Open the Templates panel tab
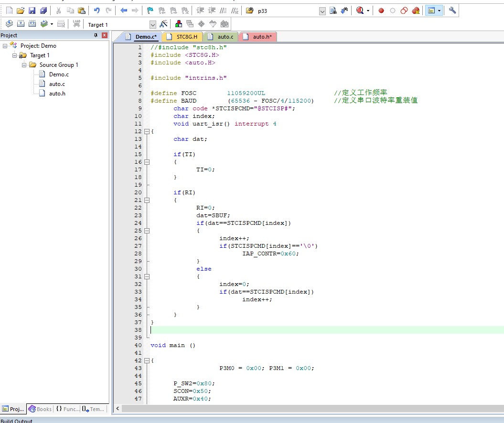Screen dimensions: 504x423 93,409
